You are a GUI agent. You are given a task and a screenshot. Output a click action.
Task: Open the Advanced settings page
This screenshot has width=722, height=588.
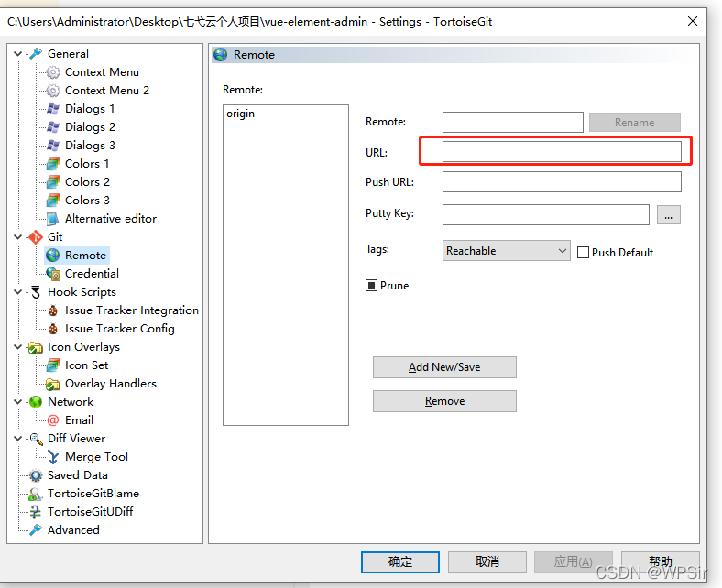pyautogui.click(x=73, y=530)
